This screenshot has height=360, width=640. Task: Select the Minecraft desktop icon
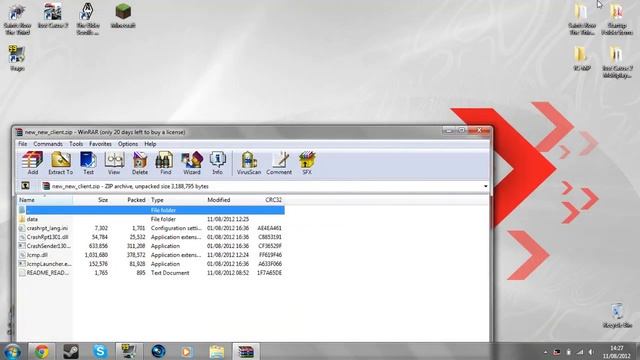(x=123, y=16)
